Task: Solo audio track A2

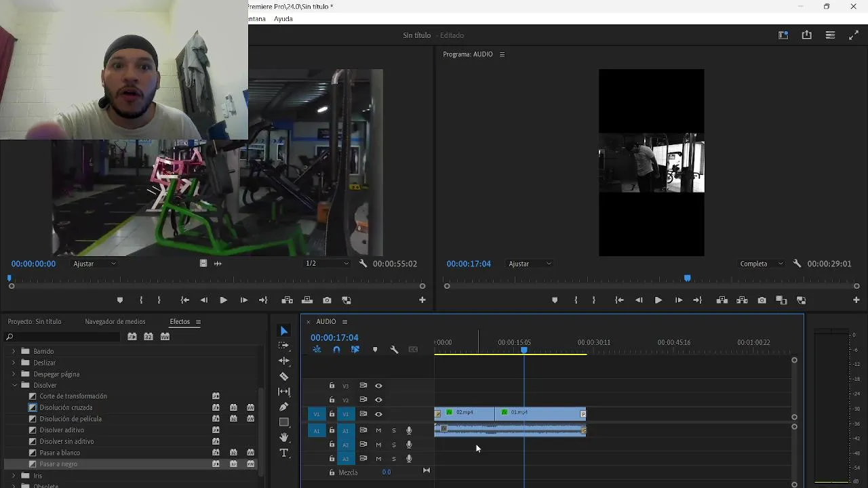Action: tap(393, 445)
